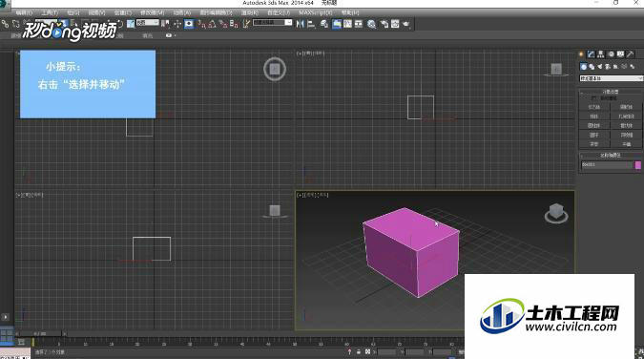Open the Schematic View

pos(359,24)
